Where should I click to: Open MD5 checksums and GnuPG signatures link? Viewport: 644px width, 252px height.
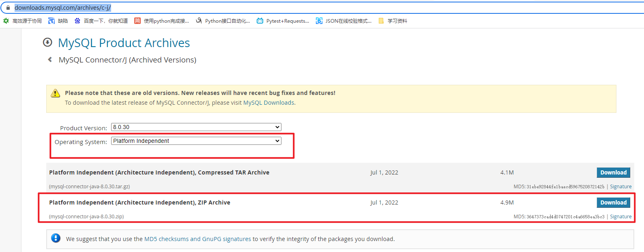click(x=197, y=239)
